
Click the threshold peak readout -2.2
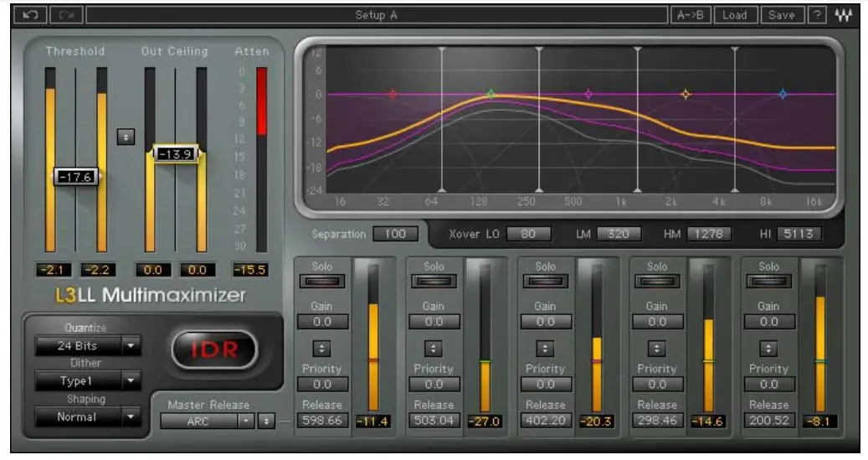pyautogui.click(x=99, y=270)
